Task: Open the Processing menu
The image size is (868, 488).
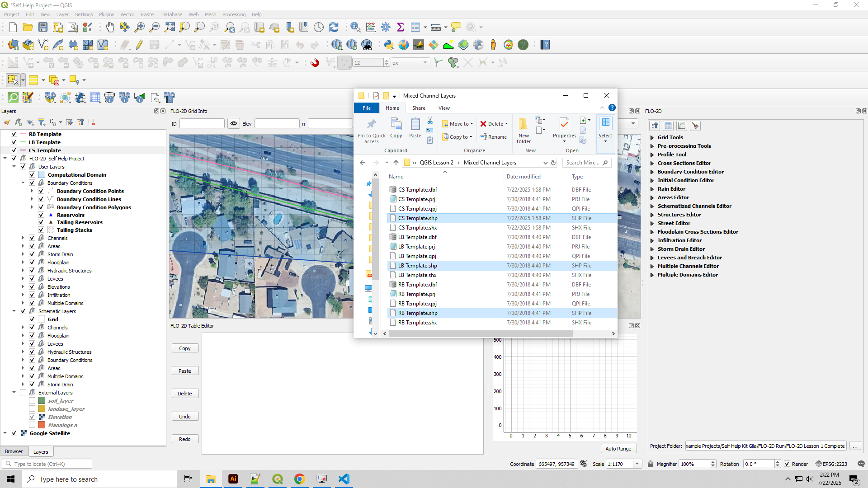Action: [234, 14]
